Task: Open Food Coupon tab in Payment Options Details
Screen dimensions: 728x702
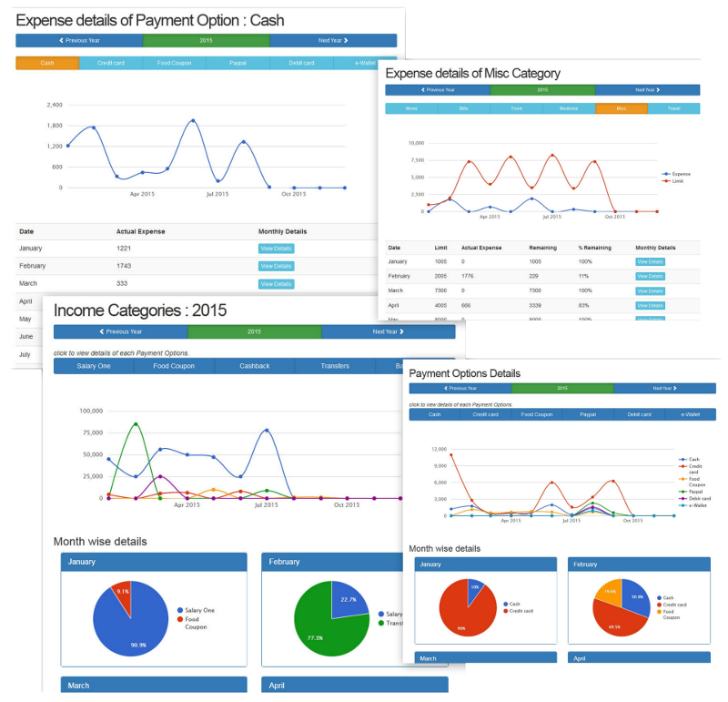Action: pyautogui.click(x=537, y=414)
